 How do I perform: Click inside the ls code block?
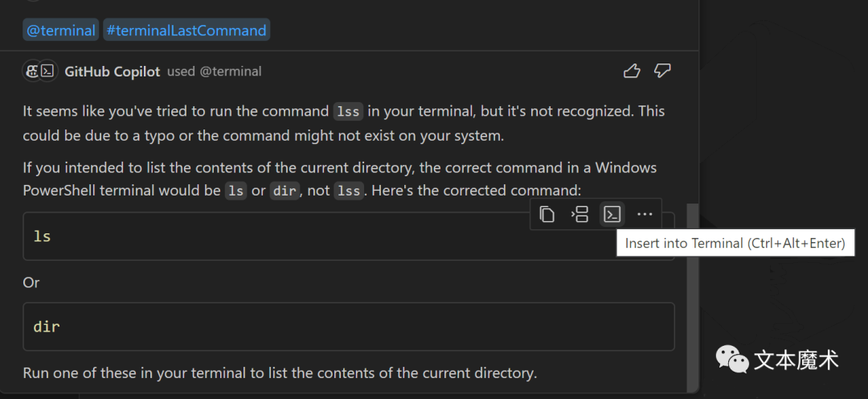[349, 236]
